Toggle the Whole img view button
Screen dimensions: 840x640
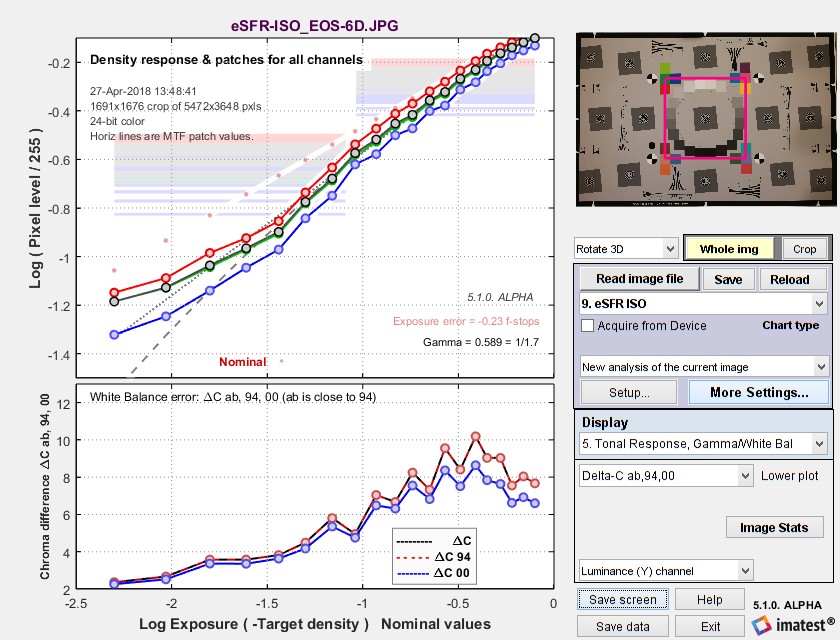[x=729, y=249]
